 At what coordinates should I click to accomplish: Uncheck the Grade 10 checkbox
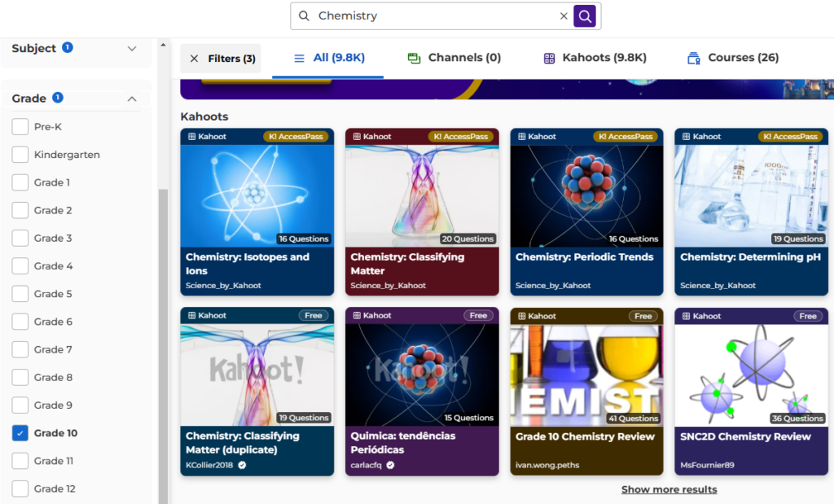click(20, 433)
